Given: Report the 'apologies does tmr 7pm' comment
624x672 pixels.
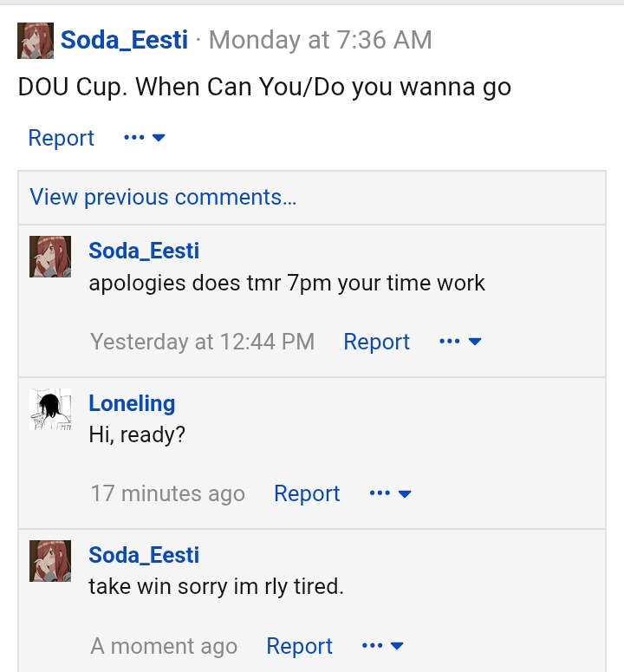Looking at the screenshot, I should pyautogui.click(x=376, y=342).
